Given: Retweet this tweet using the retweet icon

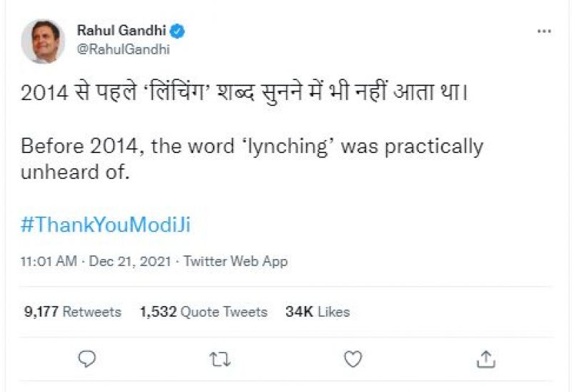Looking at the screenshot, I should click(x=219, y=359).
